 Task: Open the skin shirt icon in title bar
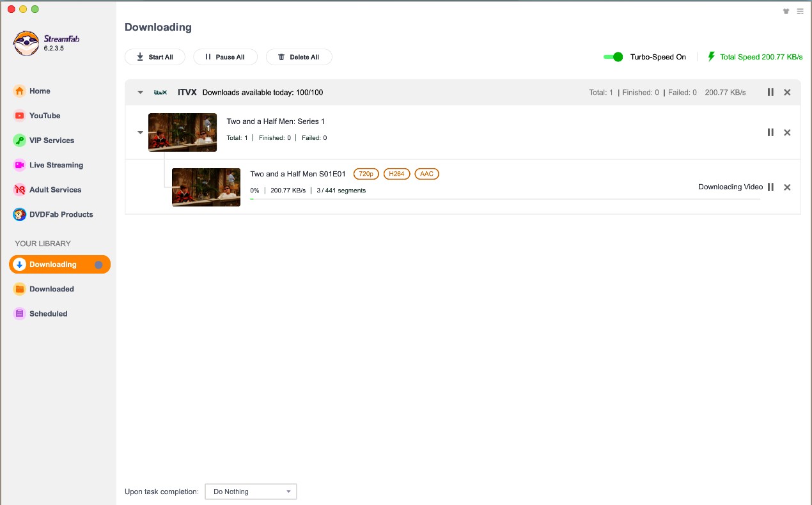click(x=786, y=11)
